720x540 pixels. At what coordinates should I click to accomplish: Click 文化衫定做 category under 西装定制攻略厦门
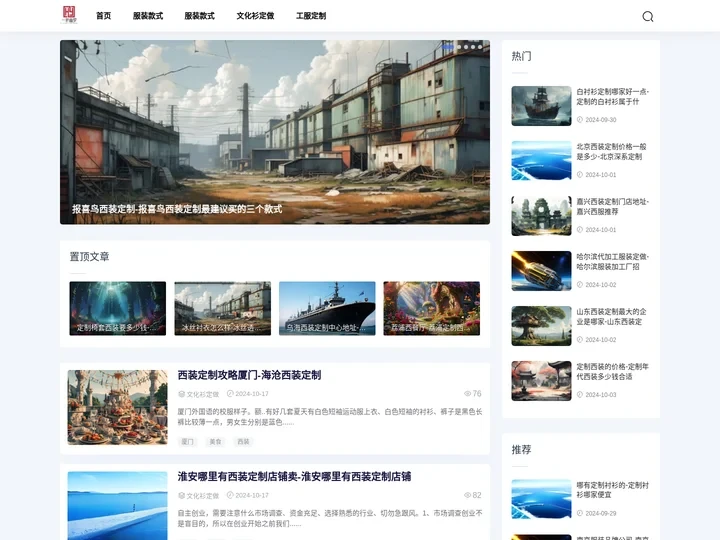pyautogui.click(x=202, y=394)
